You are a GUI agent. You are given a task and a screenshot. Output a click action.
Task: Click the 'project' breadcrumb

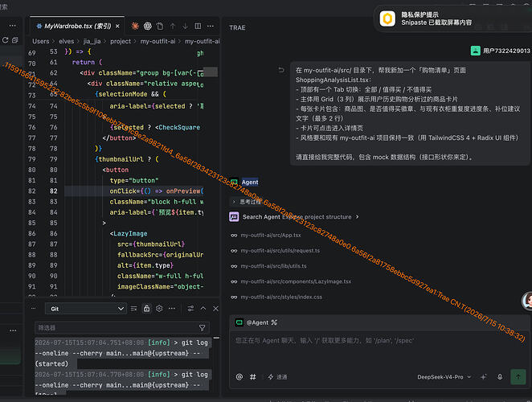[x=121, y=41]
